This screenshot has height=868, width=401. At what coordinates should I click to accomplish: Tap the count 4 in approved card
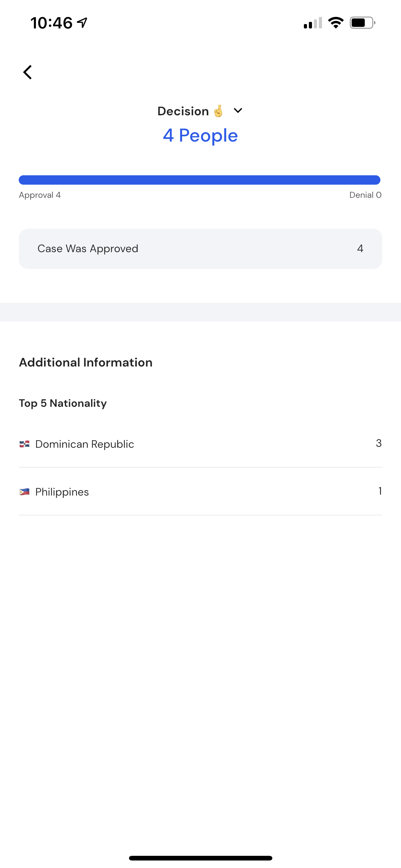(x=360, y=249)
